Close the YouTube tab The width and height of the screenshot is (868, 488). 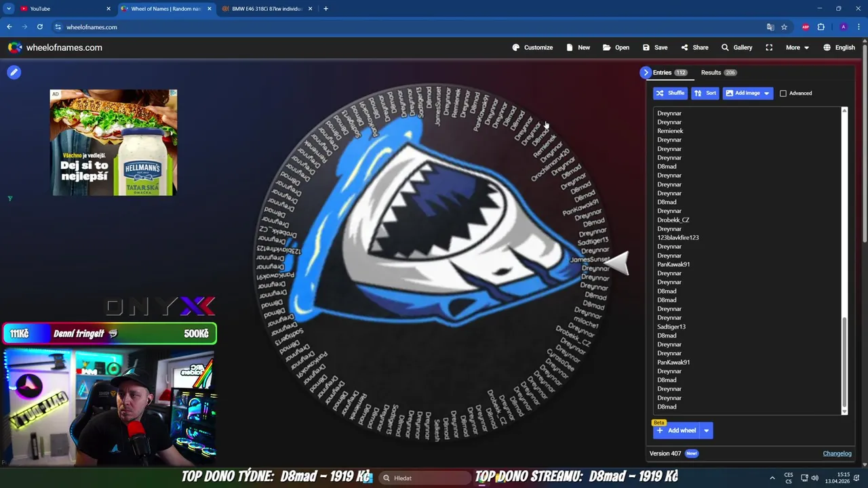[x=108, y=9]
